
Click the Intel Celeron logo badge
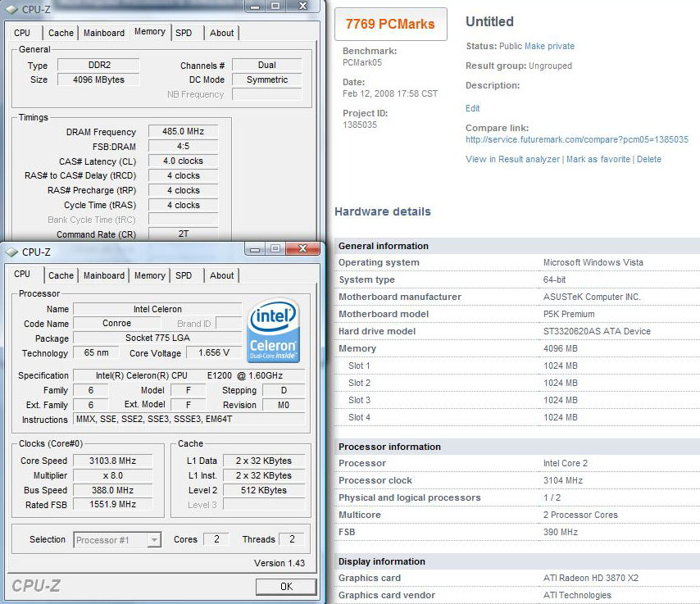(x=273, y=330)
